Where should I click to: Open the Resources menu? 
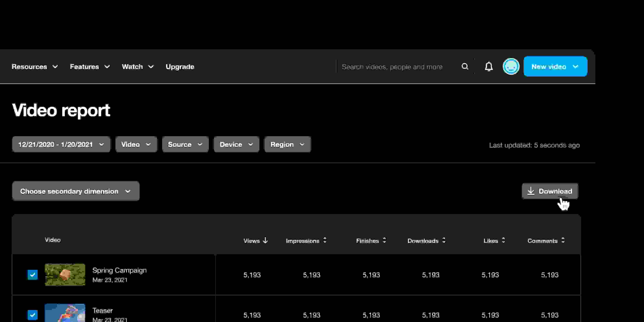[x=35, y=67]
